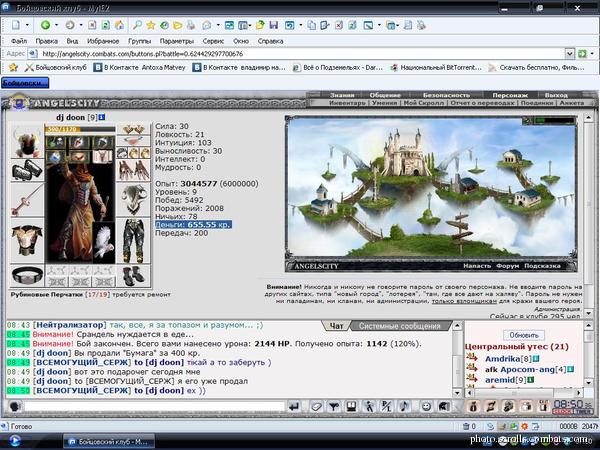600x450 pixels.
Task: Switch to the Системные сообщения tab
Action: tap(399, 326)
